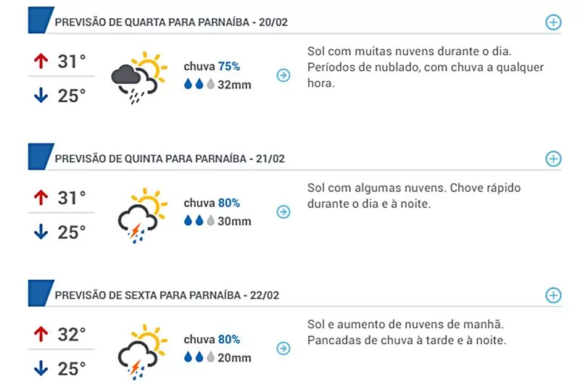Click Friday's thunderstorm weather icon
580x392 pixels.
139,349
